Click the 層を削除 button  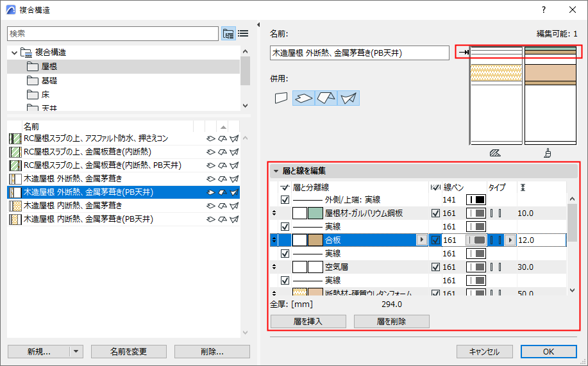click(392, 321)
